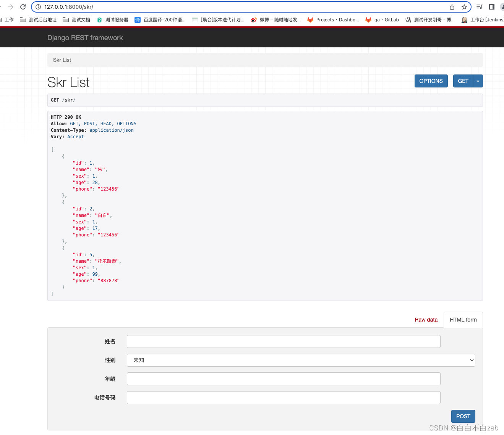Viewport: 504px width, 435px height.
Task: Focus the 年龄 input field
Action: [284, 379]
